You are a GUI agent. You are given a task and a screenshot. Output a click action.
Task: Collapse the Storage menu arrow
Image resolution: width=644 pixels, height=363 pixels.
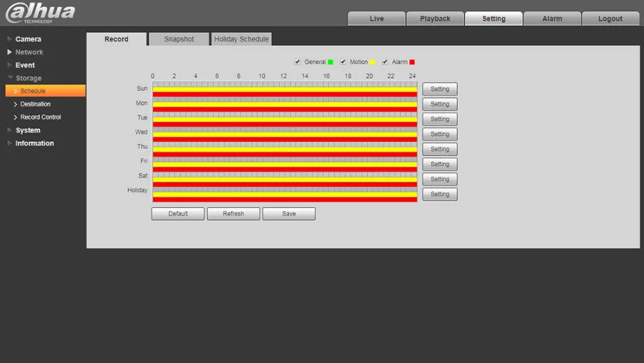point(10,78)
